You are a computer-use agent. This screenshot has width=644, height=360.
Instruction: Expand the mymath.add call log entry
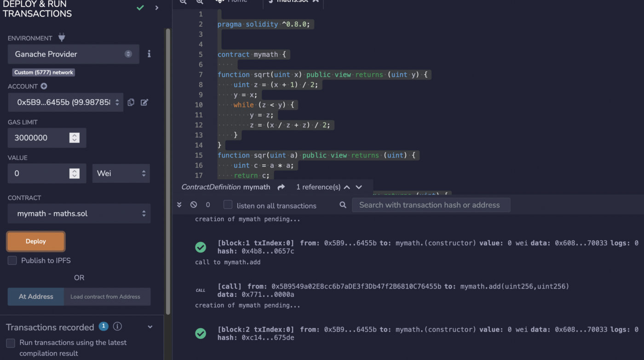point(393,290)
